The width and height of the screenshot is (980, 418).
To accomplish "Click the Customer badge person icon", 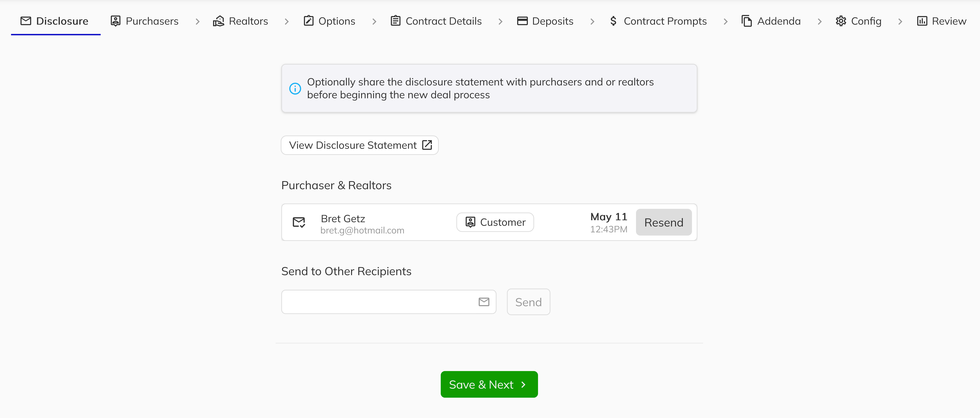I will pyautogui.click(x=471, y=222).
